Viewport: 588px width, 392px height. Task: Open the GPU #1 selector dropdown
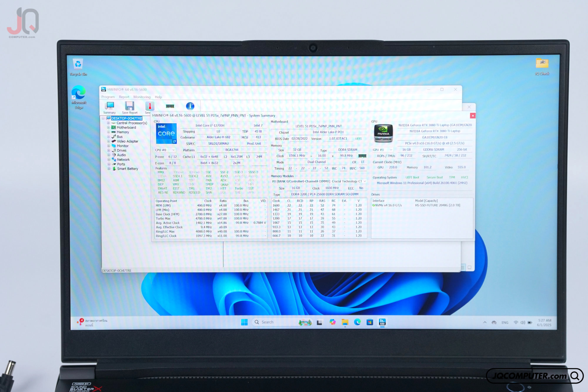383,150
